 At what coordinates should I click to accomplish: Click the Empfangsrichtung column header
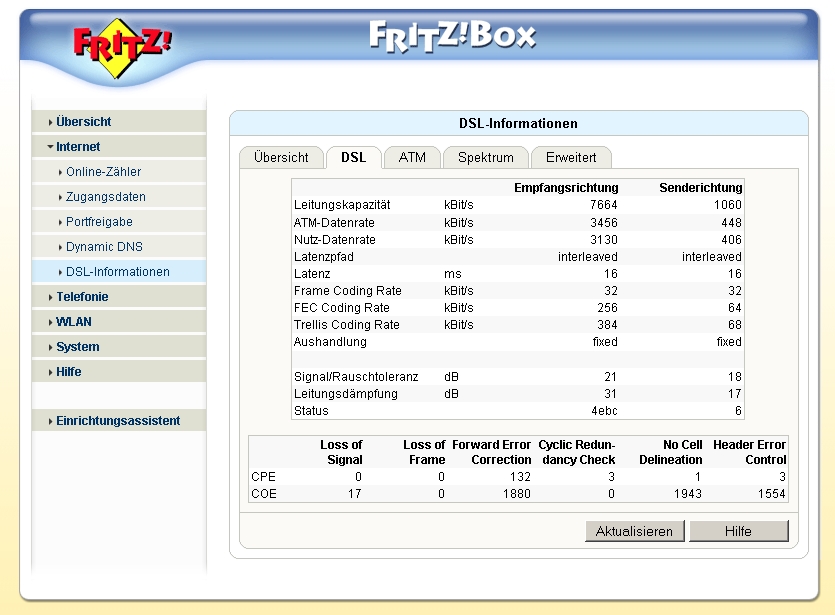[x=566, y=187]
